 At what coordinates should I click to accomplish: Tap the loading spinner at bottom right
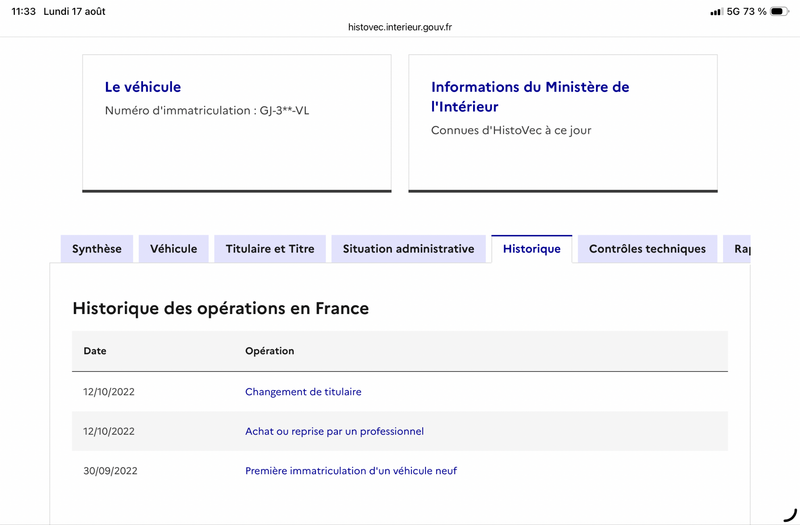(790, 515)
